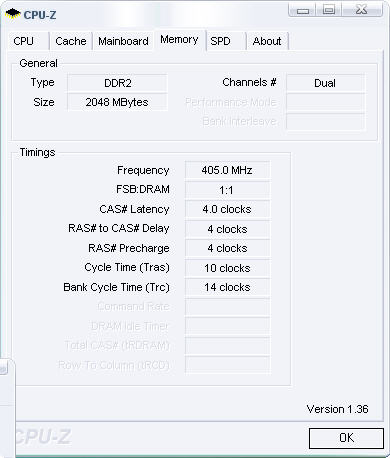This screenshot has width=390, height=458.
Task: Click the FSB:DRAM label
Action: point(143,189)
